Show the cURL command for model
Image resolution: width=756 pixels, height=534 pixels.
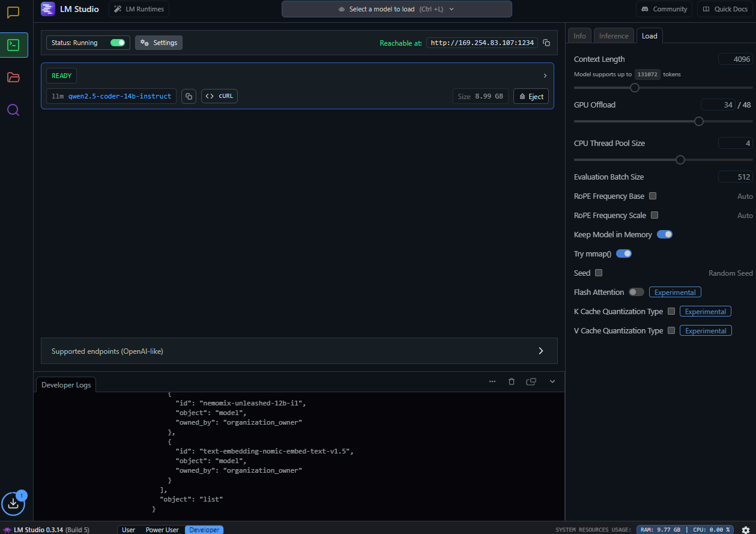point(219,96)
